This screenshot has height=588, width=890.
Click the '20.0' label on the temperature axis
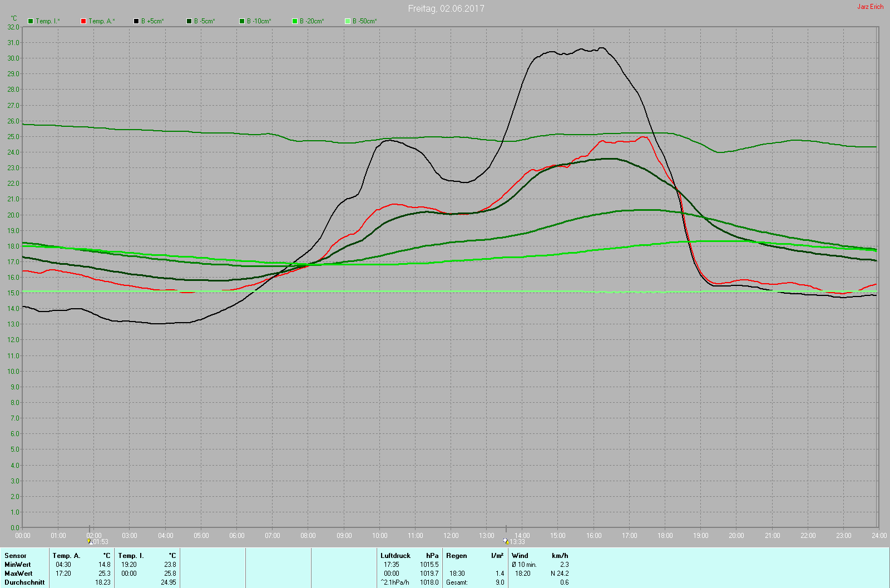(x=13, y=215)
